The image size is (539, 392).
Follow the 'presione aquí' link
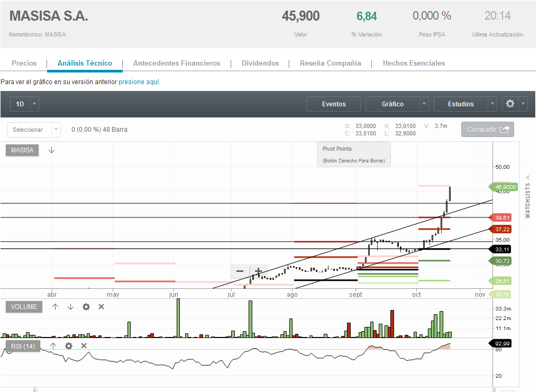tap(139, 82)
